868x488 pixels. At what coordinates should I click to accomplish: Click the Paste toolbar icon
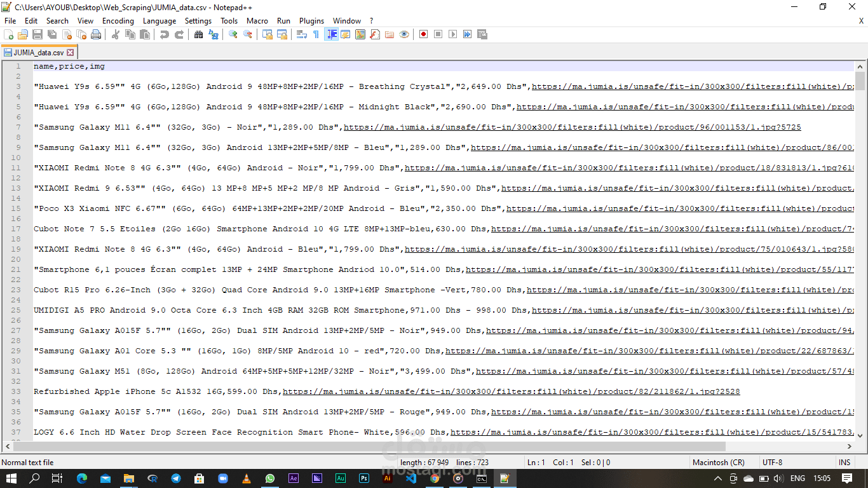pos(145,34)
